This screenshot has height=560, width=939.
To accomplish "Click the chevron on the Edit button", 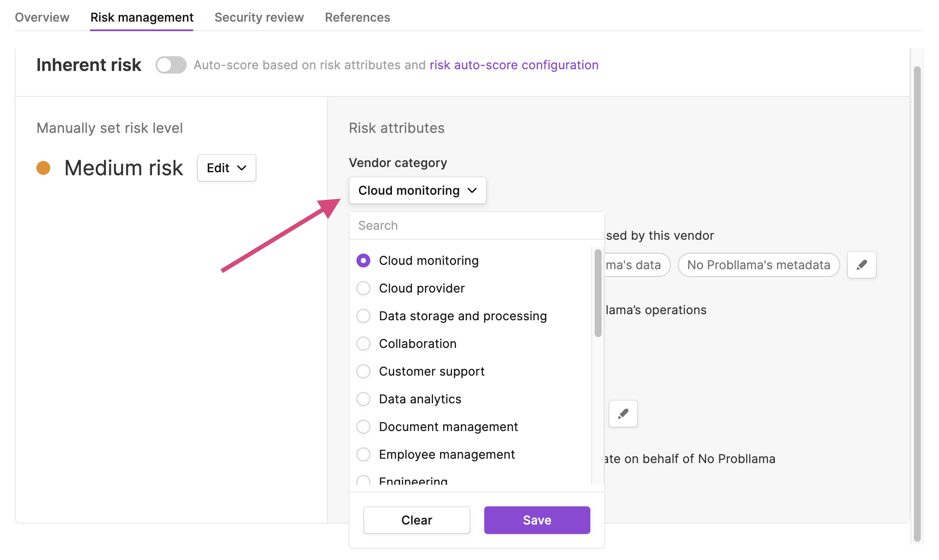I will pos(242,168).
